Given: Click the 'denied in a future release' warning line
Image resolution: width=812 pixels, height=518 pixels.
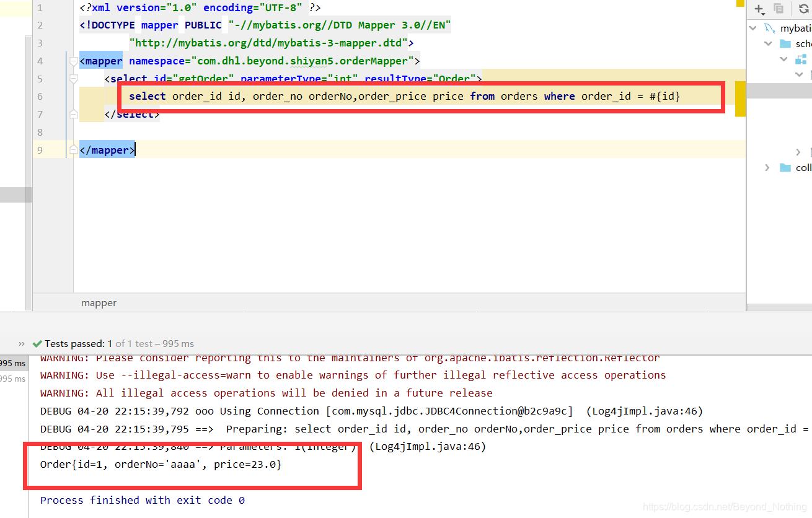Looking at the screenshot, I should click(267, 393).
